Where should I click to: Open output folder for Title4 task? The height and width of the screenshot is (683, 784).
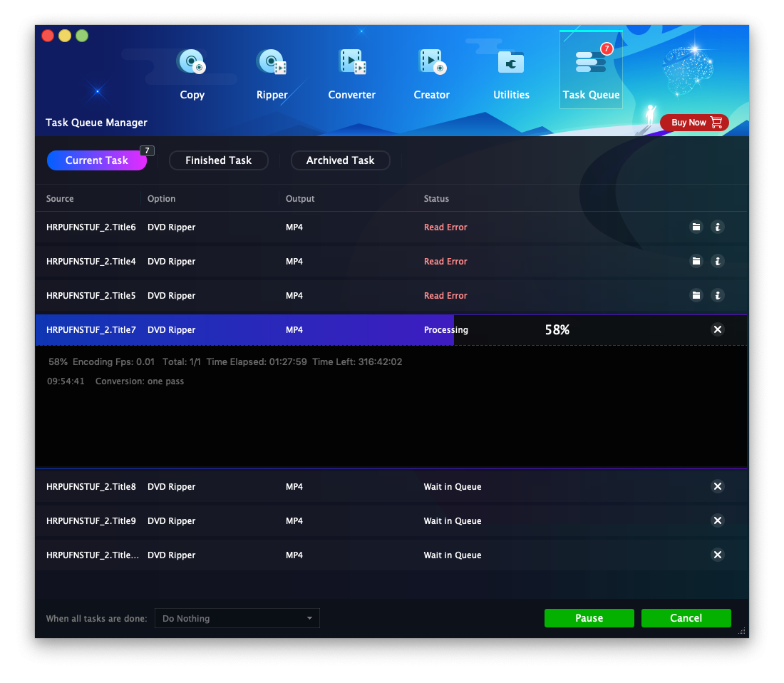(696, 261)
